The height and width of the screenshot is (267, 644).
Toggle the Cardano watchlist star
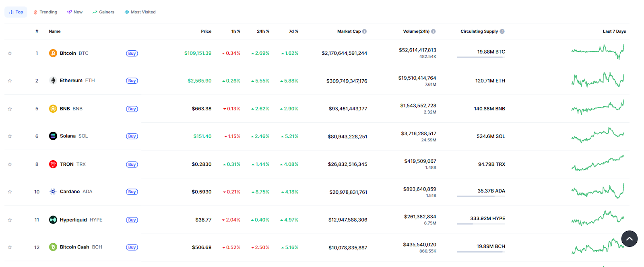(10, 192)
